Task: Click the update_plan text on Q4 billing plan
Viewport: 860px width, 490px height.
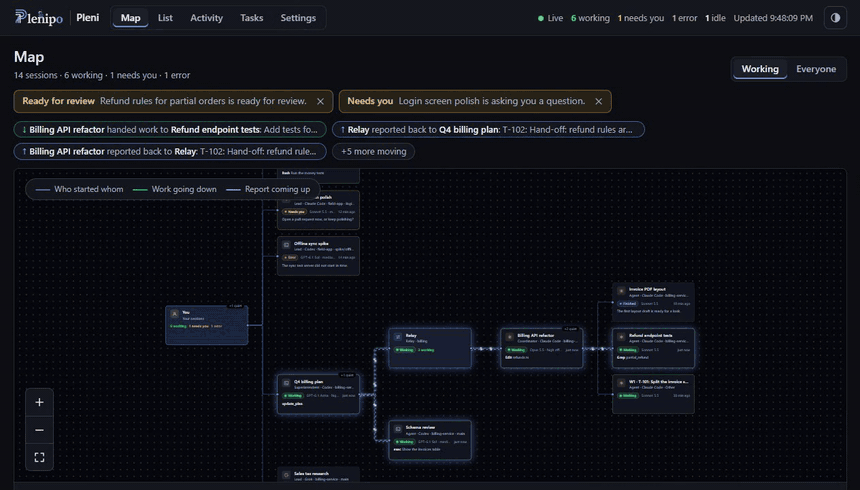Action: point(292,404)
